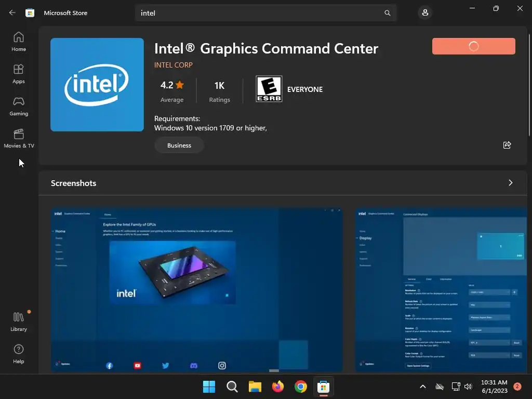Open the Gaming section
Image resolution: width=532 pixels, height=399 pixels.
(x=19, y=106)
